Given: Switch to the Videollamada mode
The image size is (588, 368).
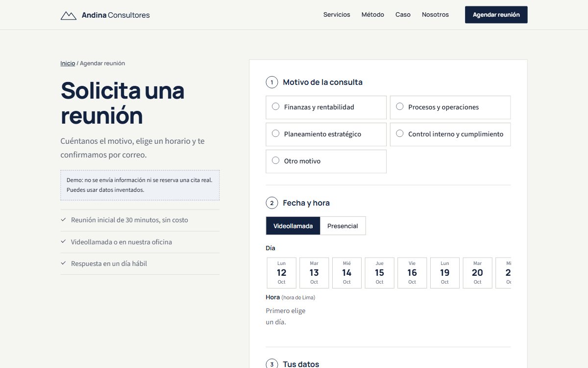Looking at the screenshot, I should pos(293,226).
